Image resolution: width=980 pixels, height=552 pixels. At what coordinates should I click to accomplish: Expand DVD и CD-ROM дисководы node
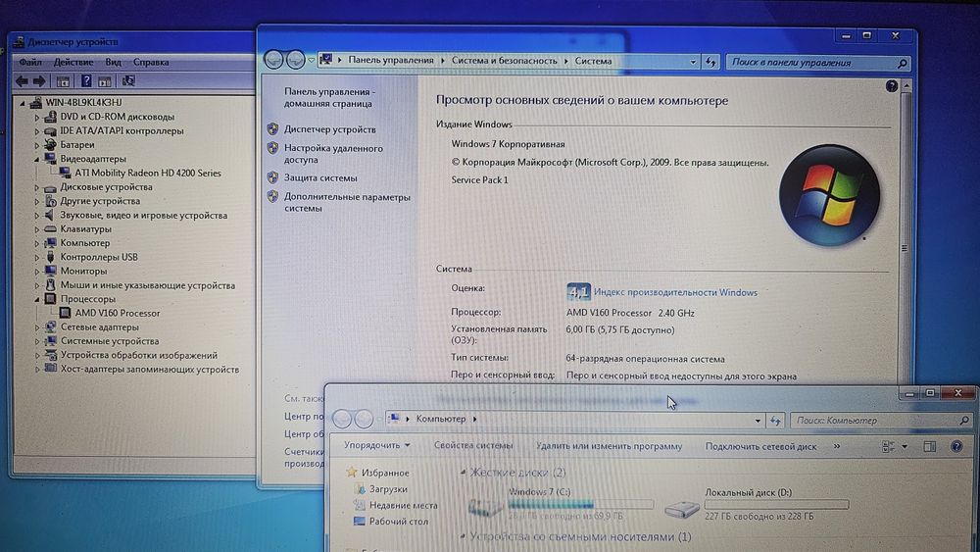37,117
